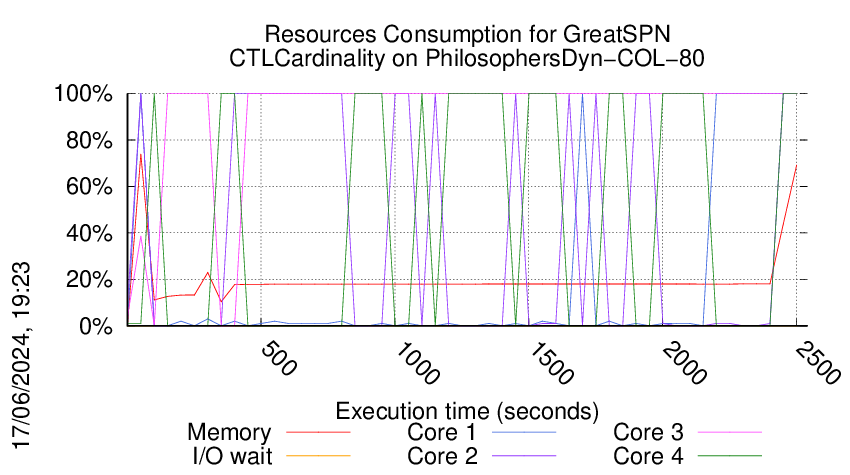
Task: Click the 2000 x-axis tick label
Action: (685, 363)
